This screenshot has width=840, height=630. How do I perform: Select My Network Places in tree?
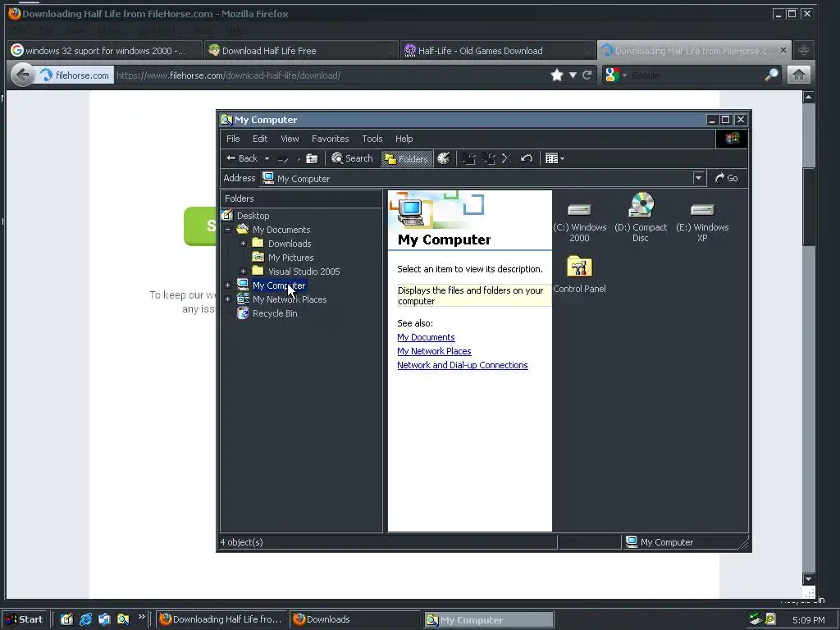tap(290, 299)
